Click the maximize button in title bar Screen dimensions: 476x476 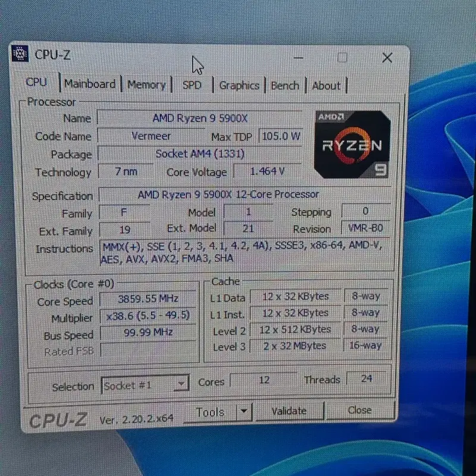[342, 57]
